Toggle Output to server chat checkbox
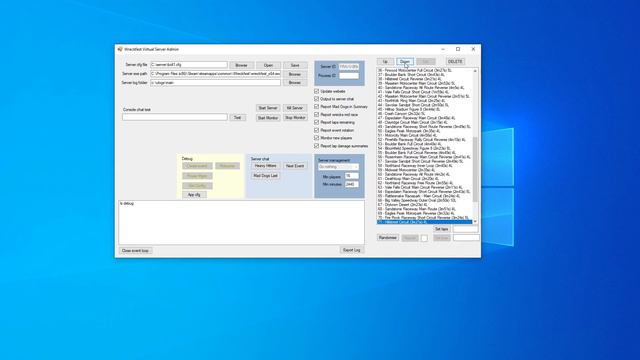Screen dimensions: 640x360 click(x=316, y=99)
